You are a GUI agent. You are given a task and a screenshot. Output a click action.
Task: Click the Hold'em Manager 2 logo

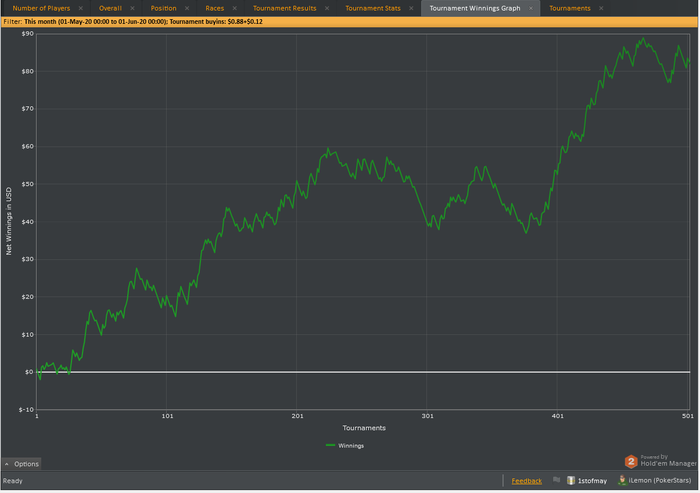pos(631,461)
